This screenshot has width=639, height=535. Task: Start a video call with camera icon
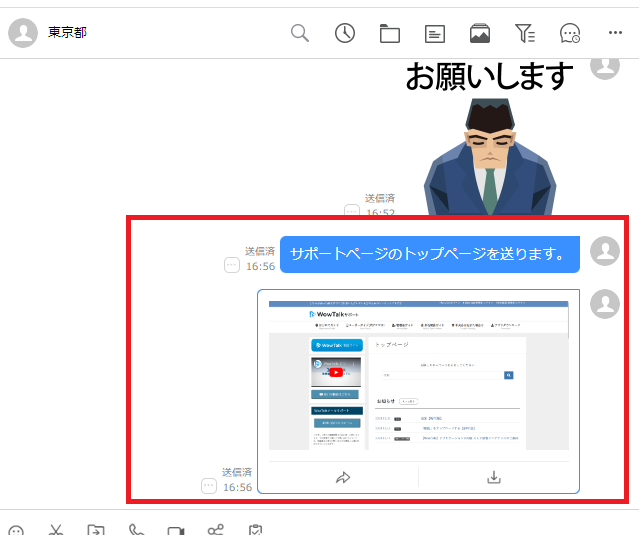coord(176,530)
